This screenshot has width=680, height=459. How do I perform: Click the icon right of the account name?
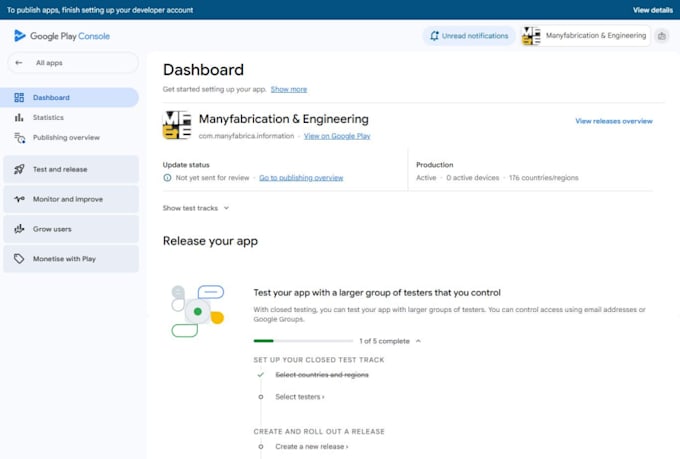(662, 36)
